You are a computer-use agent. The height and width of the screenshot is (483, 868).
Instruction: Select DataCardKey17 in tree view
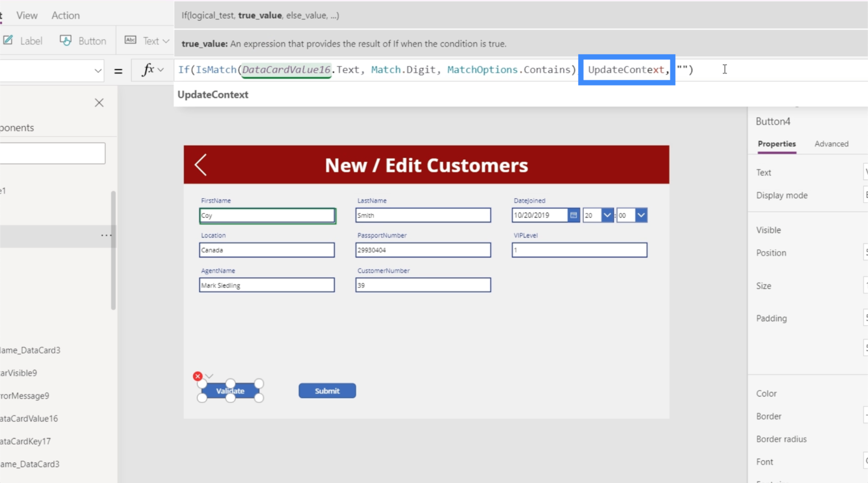coord(25,441)
